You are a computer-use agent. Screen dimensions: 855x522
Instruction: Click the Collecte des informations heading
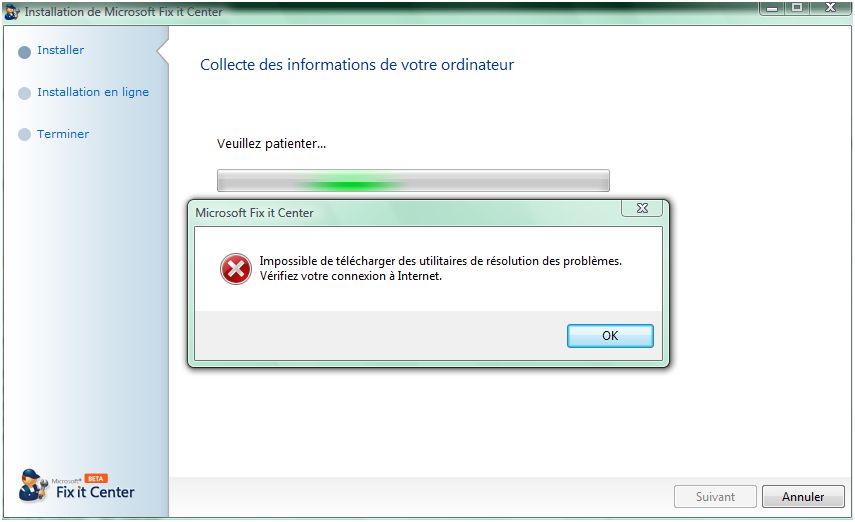[357, 65]
